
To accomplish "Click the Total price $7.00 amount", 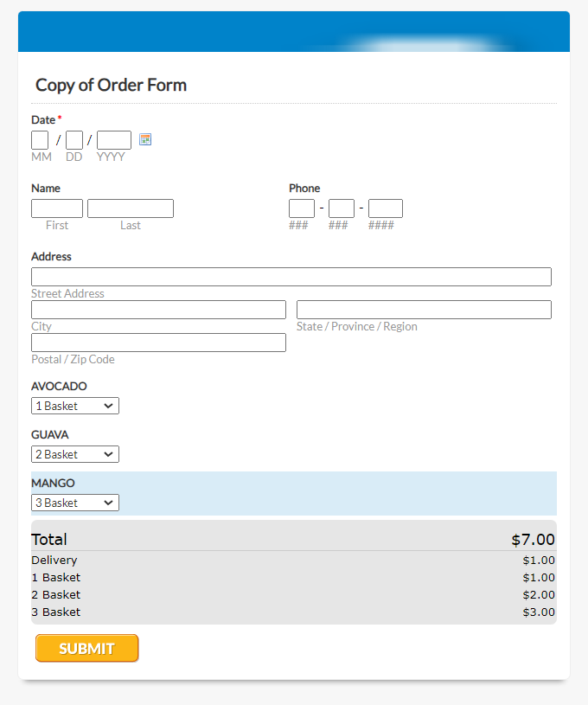I will click(533, 540).
